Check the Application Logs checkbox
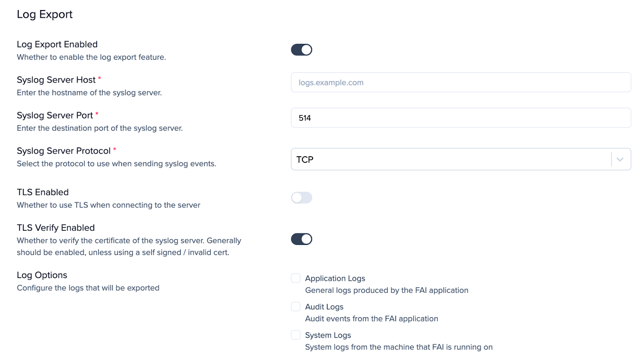The image size is (644, 359). [295, 278]
